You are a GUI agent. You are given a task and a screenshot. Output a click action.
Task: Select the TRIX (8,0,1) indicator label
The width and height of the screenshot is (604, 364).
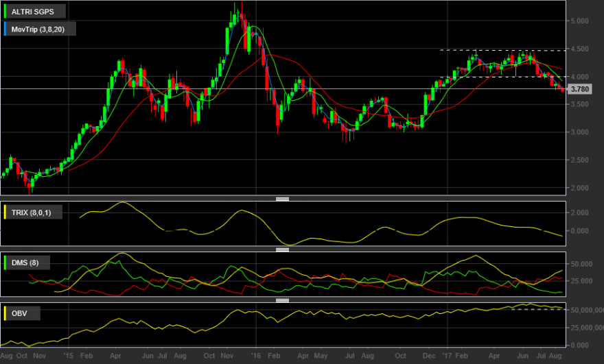[x=31, y=213]
